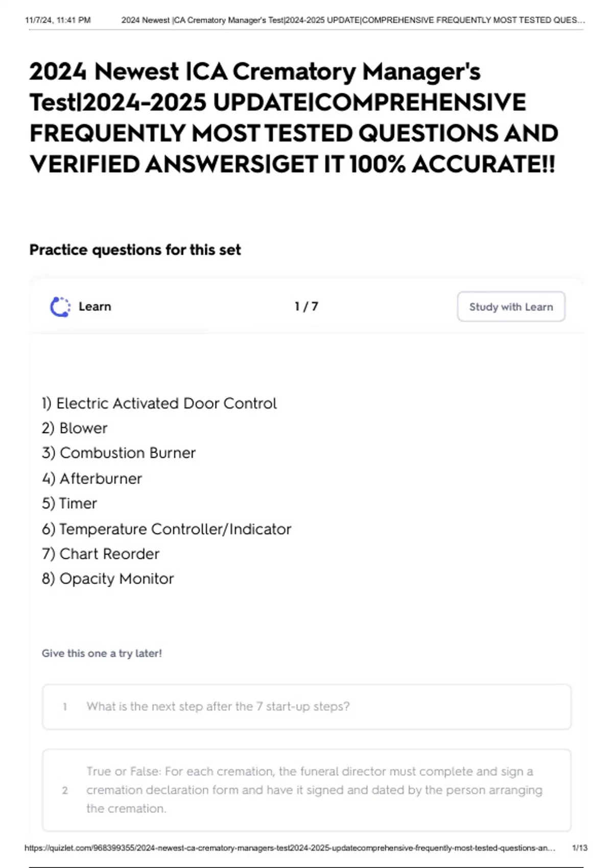The height and width of the screenshot is (868, 613).
Task: Click the 1/13 page number in footer
Action: click(580, 848)
